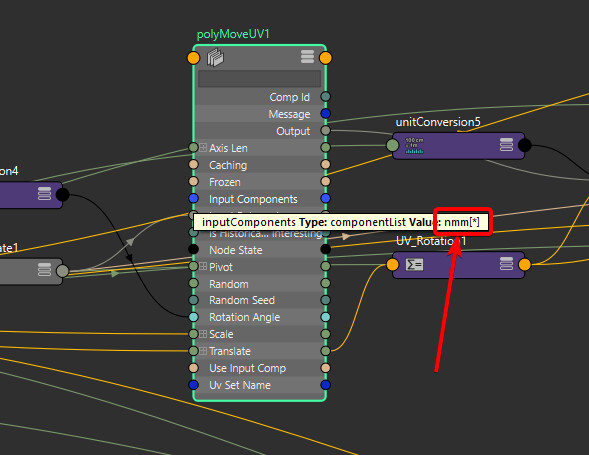589x455 pixels.
Task: Expand the Translate attribute
Action: [203, 351]
